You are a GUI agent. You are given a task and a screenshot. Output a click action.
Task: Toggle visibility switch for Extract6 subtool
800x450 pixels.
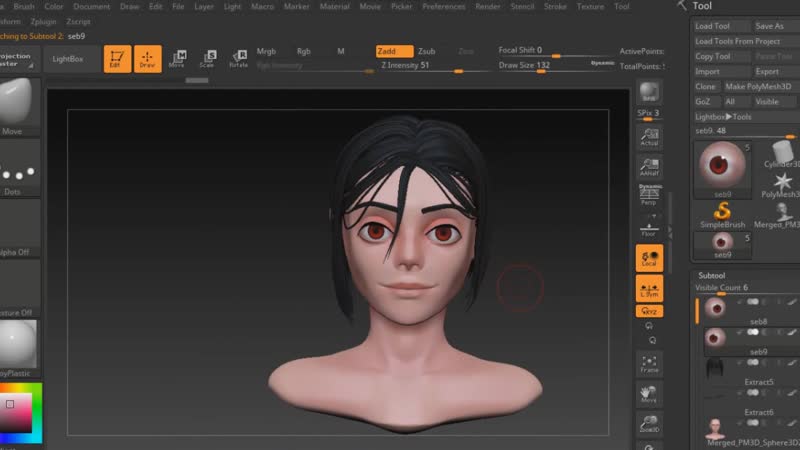[x=753, y=392]
